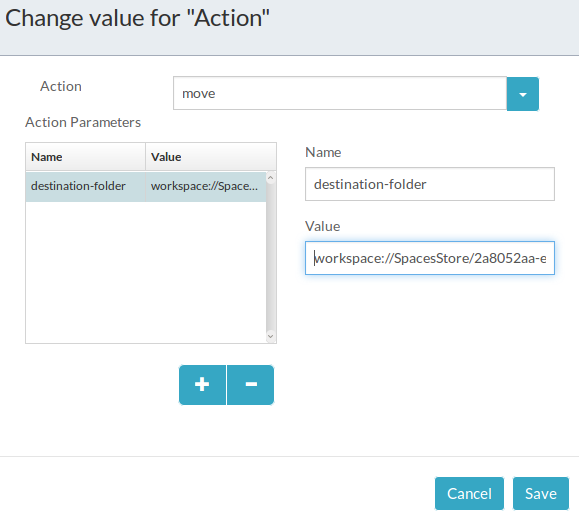The image size is (579, 518).
Task: Click the table's scroll up arrow
Action: click(270, 178)
